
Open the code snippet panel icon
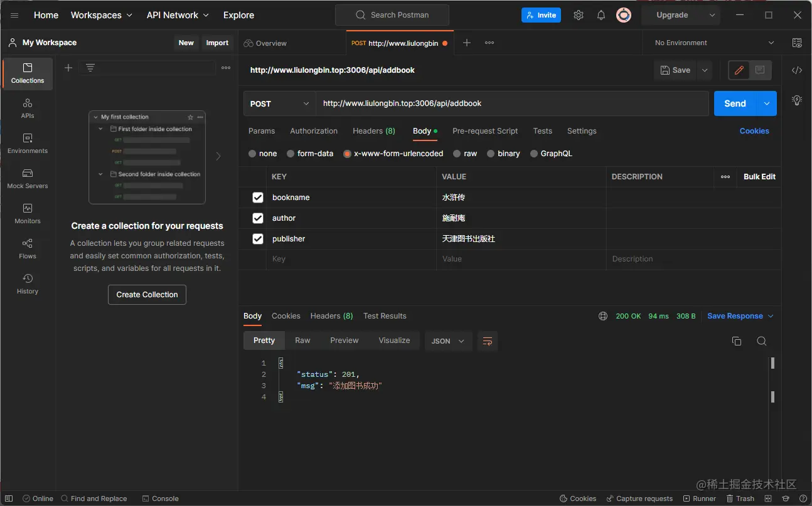tap(797, 70)
